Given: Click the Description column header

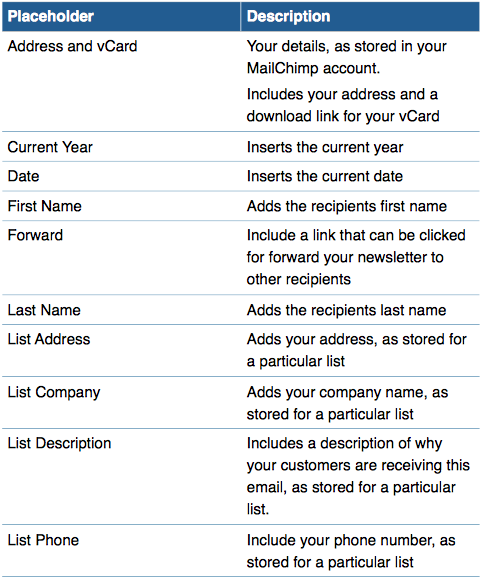Looking at the screenshot, I should point(288,16).
